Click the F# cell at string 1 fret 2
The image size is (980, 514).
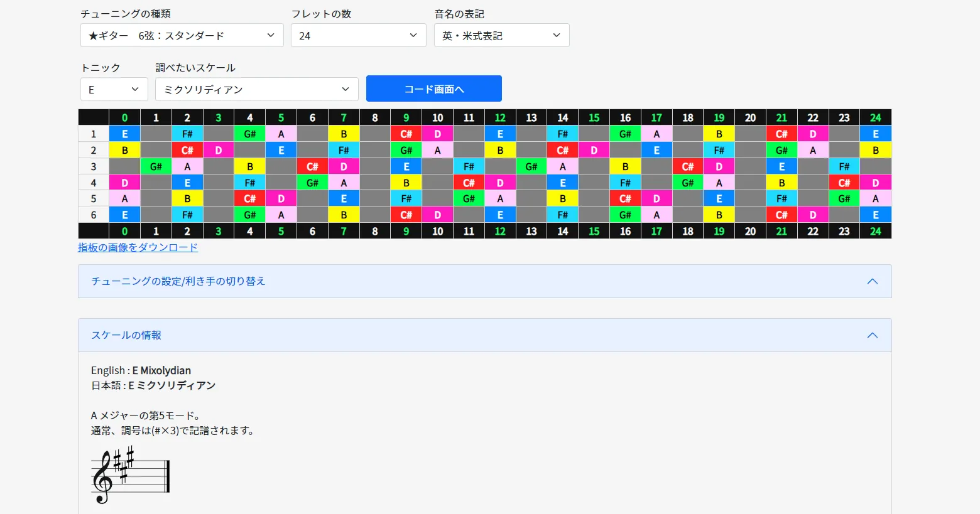(187, 134)
